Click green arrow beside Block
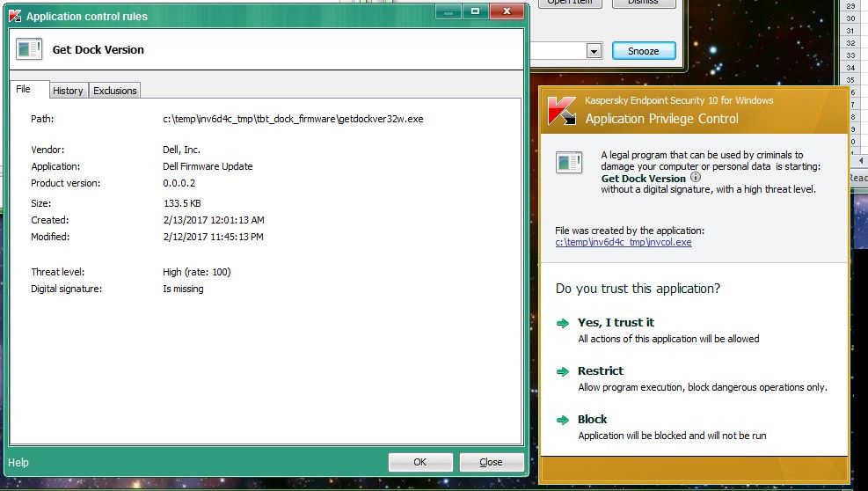 point(563,420)
